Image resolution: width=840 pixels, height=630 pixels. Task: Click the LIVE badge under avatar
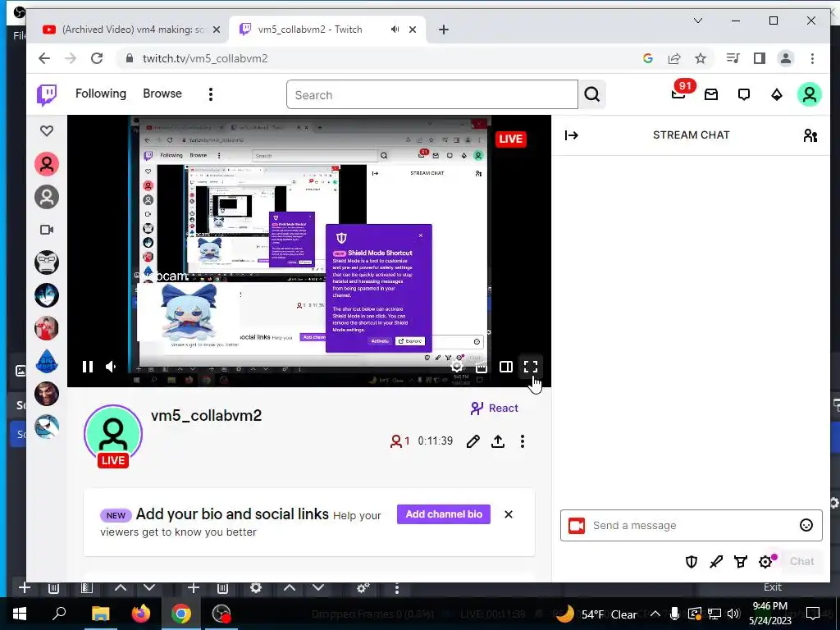pos(113,461)
